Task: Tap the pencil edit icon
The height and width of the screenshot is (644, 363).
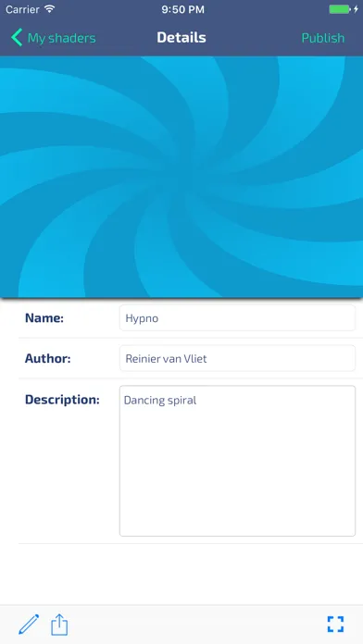Action: [x=29, y=625]
